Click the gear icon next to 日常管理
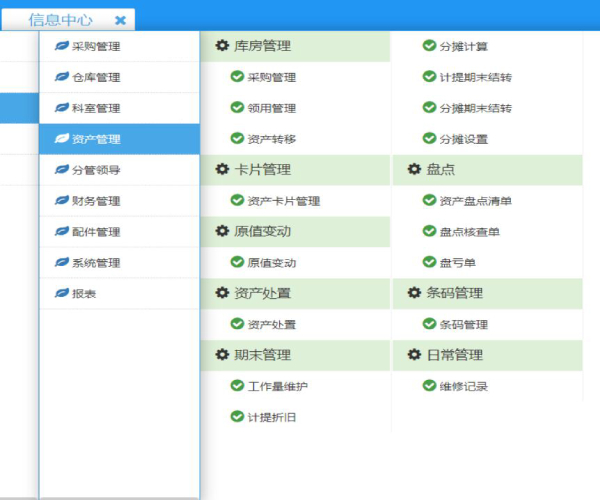The image size is (600, 500). pyautogui.click(x=414, y=355)
